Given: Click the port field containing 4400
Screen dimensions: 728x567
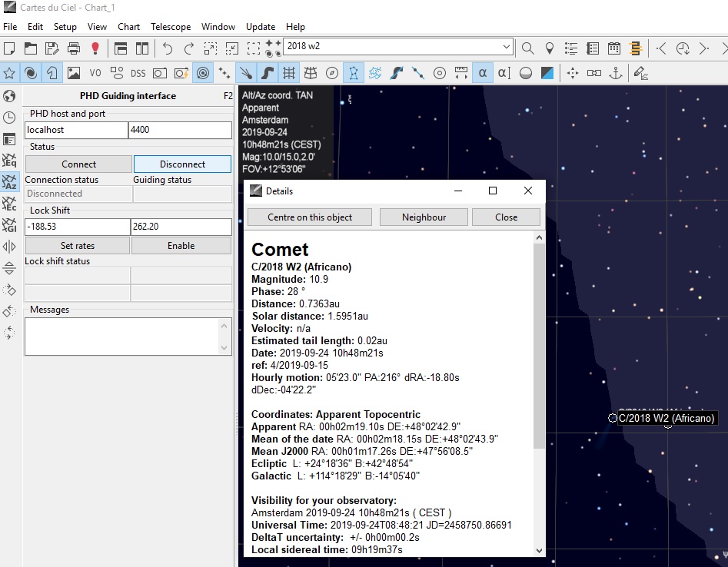Looking at the screenshot, I should 180,130.
